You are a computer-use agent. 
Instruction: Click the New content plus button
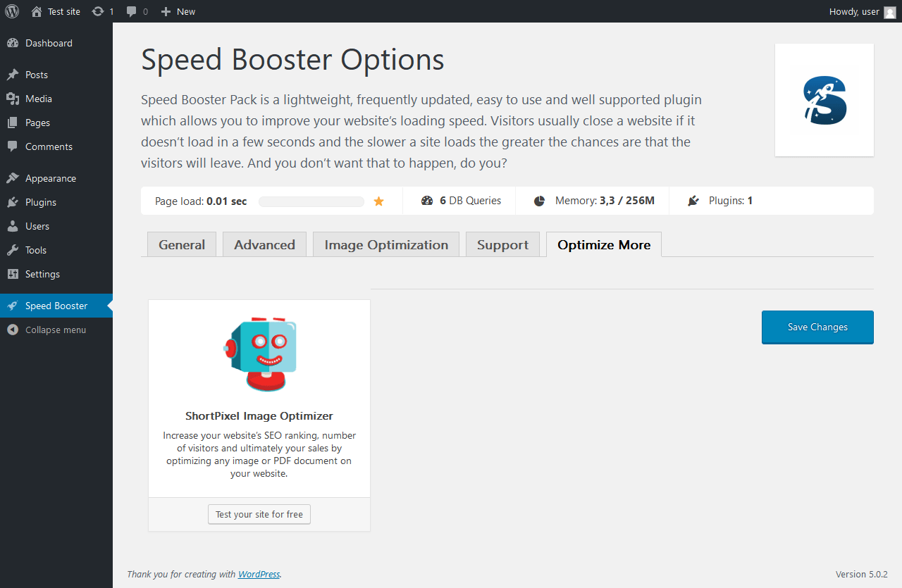click(x=178, y=11)
